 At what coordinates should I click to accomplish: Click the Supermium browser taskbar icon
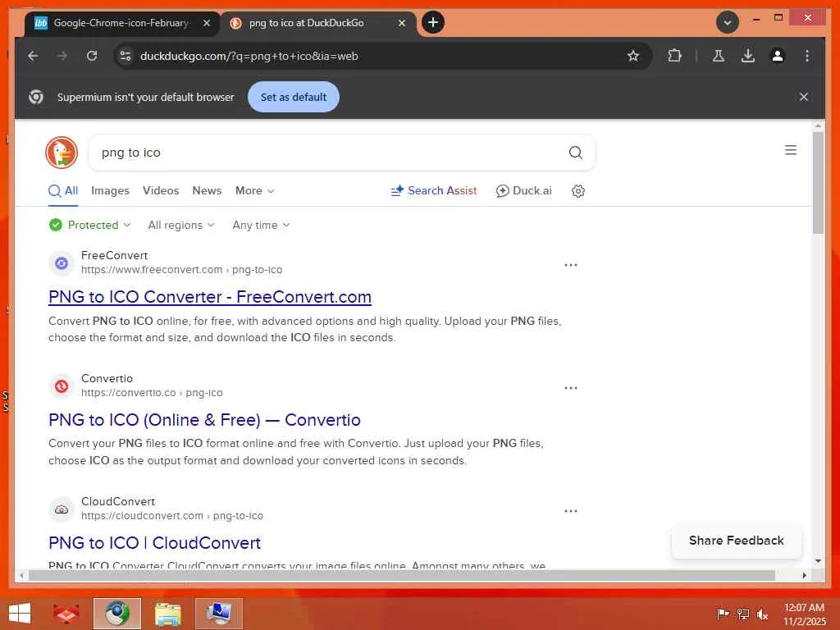[116, 614]
